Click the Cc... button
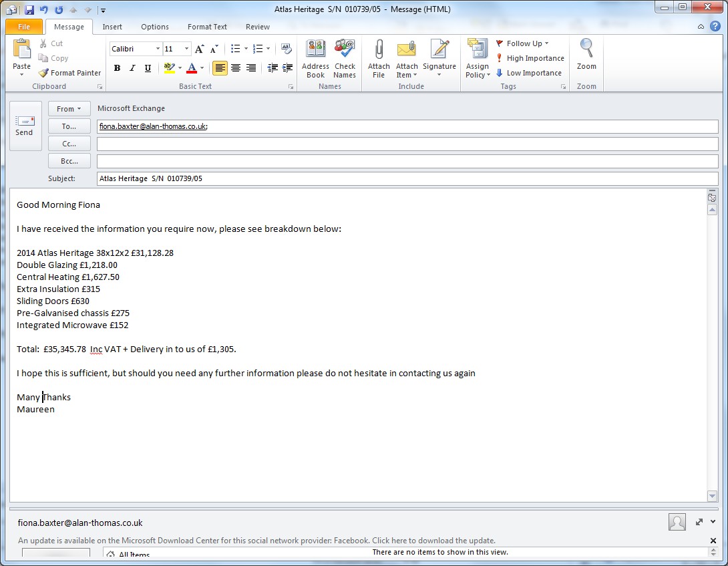 coord(69,144)
